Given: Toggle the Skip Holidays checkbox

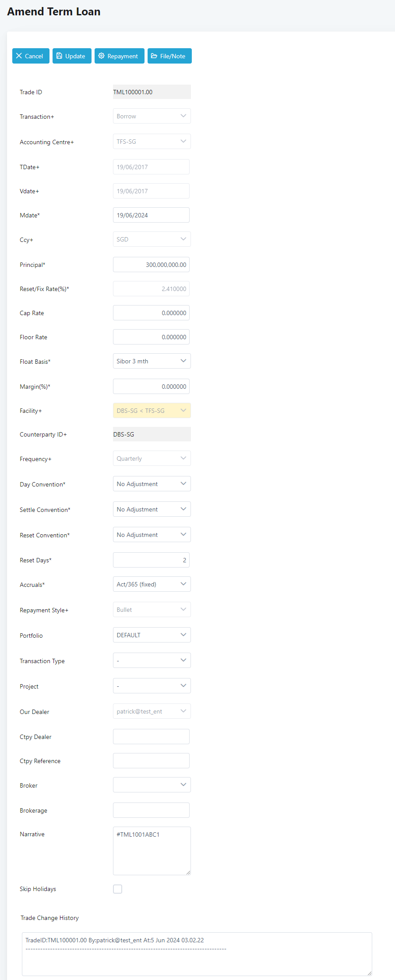Looking at the screenshot, I should click(118, 889).
